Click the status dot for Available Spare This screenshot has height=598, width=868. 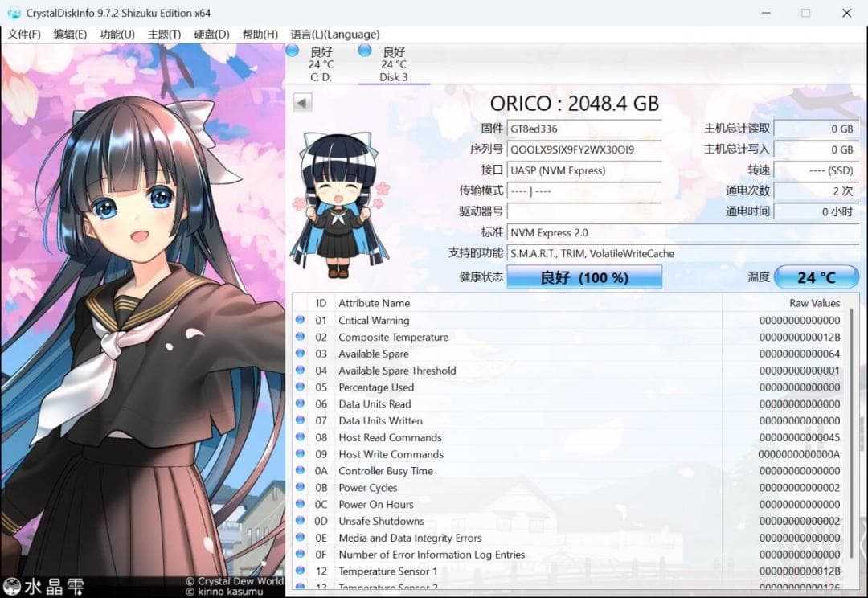(300, 353)
